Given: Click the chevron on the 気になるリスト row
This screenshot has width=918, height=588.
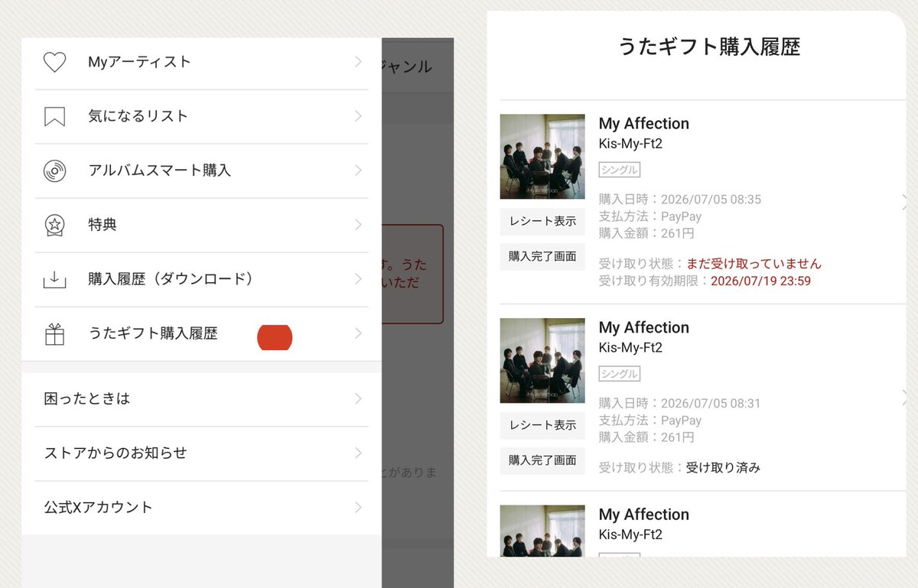Looking at the screenshot, I should [x=358, y=116].
